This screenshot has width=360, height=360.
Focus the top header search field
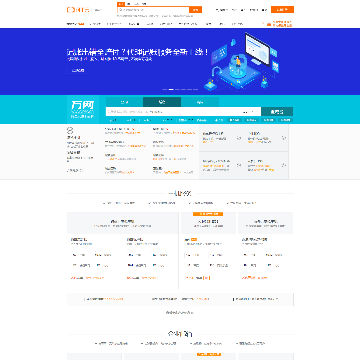point(153,10)
